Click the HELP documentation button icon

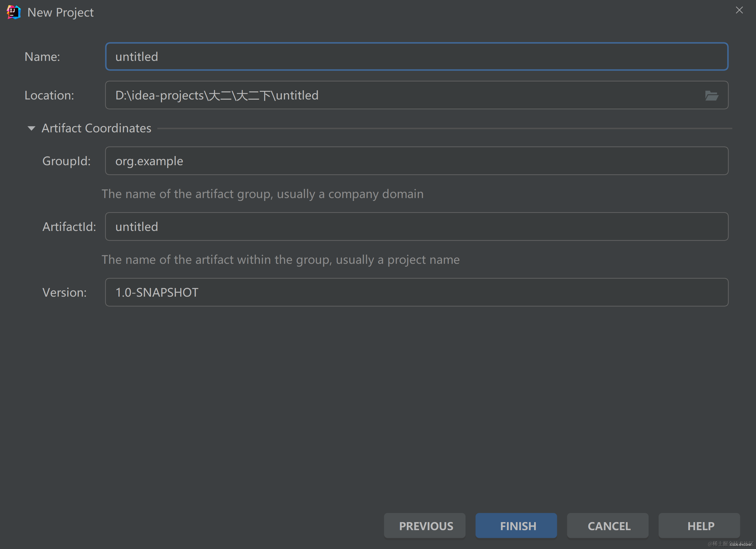(700, 525)
